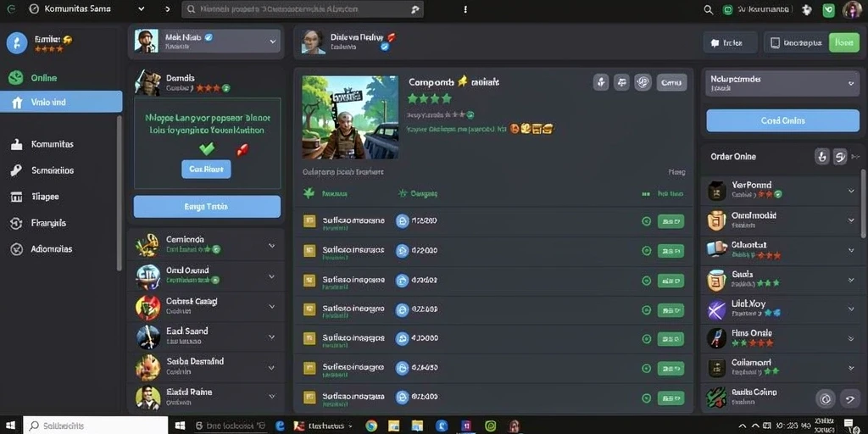Open the Nolupezemdes dropdown in right panel
This screenshot has height=434, width=868.
coord(850,84)
